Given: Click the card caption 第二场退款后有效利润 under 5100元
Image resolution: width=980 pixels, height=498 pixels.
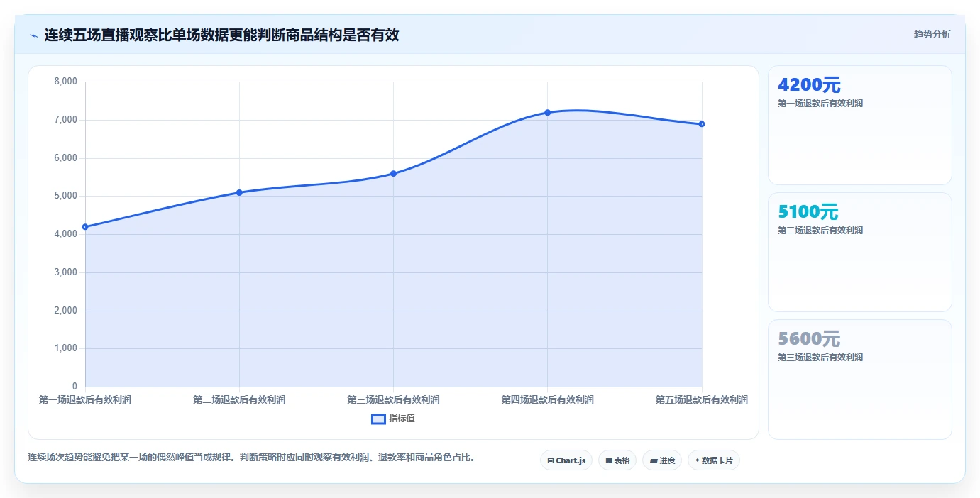Looking at the screenshot, I should coord(820,231).
